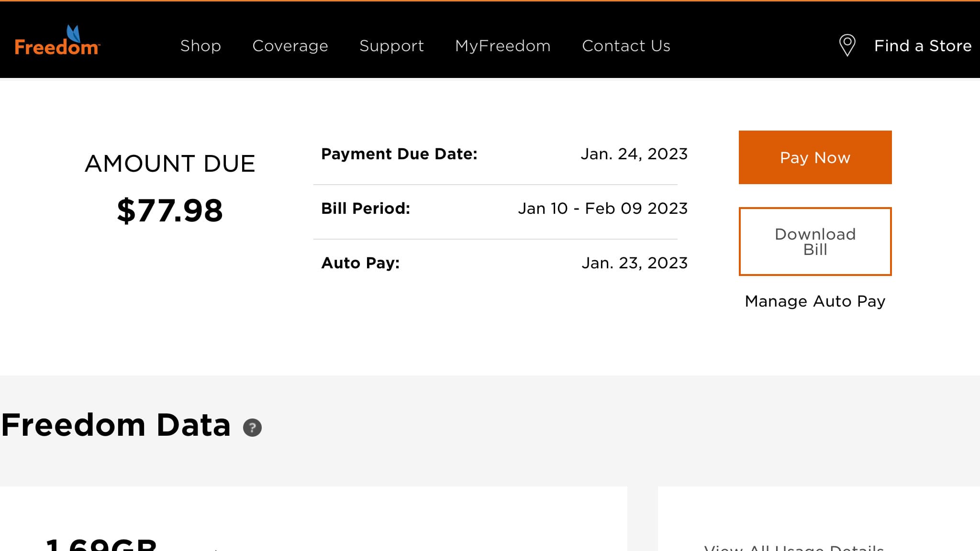Click the Download Bill button

[x=815, y=242]
